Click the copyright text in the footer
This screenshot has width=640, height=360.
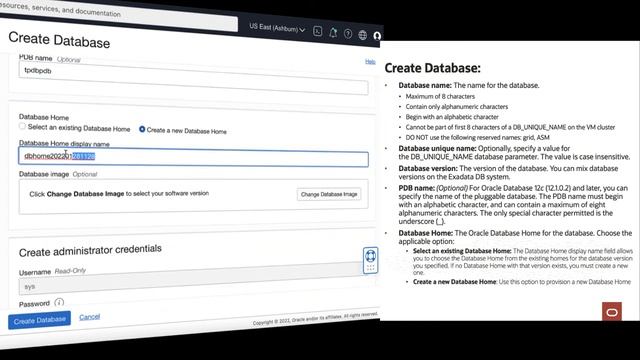tap(315, 319)
